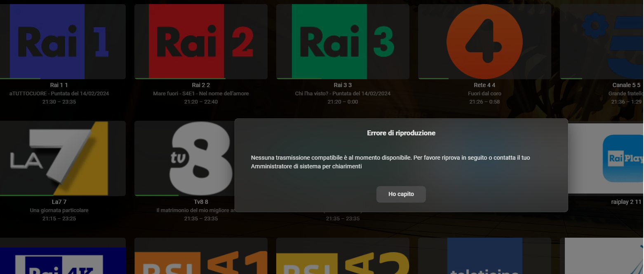The height and width of the screenshot is (274, 644).
Task: Click the 'Rai 1 1' channel name
Action: pos(59,85)
